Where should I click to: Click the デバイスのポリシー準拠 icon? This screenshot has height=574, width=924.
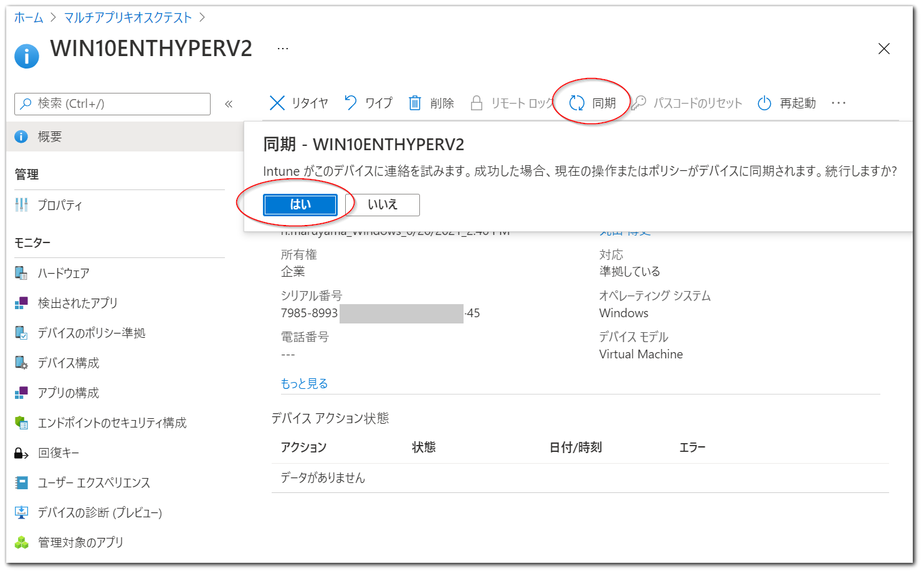[x=21, y=333]
